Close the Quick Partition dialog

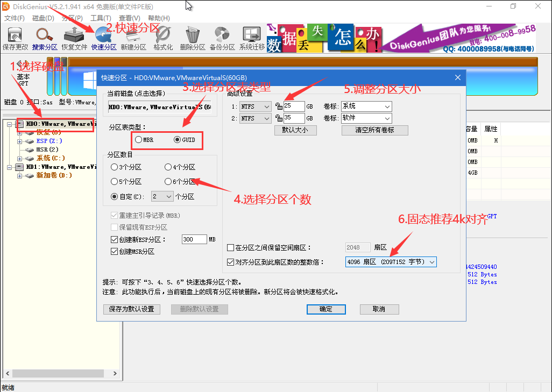point(458,77)
